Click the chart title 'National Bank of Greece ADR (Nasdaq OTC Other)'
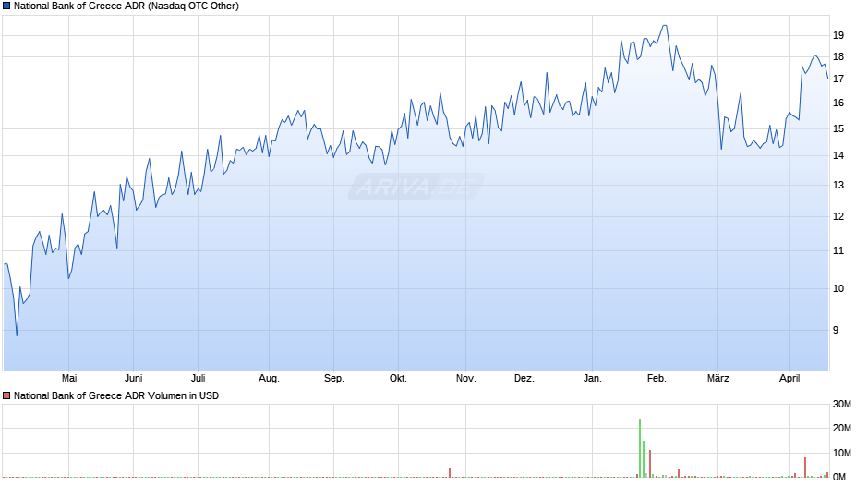868x486 pixels. pyautogui.click(x=127, y=6)
